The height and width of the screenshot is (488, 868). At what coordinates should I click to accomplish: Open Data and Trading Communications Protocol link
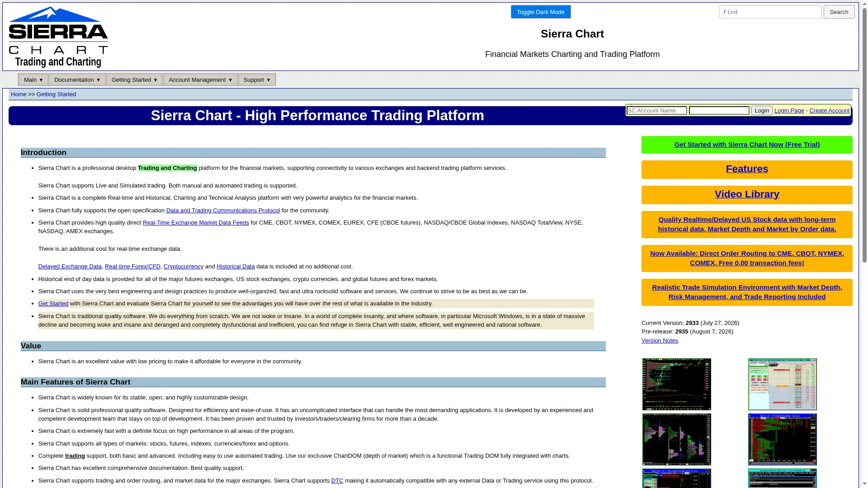click(223, 211)
